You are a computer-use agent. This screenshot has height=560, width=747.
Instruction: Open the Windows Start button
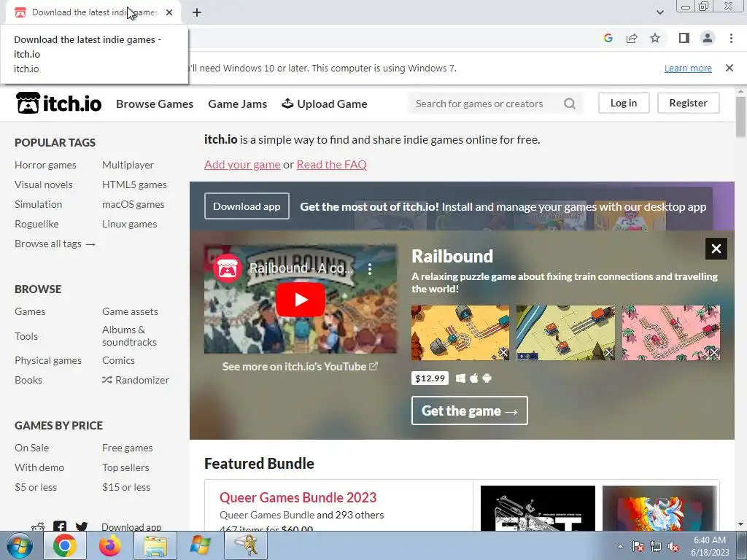coord(20,545)
